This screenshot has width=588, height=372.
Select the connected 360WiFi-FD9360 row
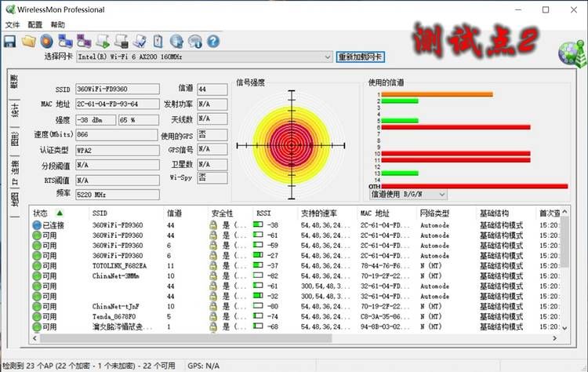point(296,225)
